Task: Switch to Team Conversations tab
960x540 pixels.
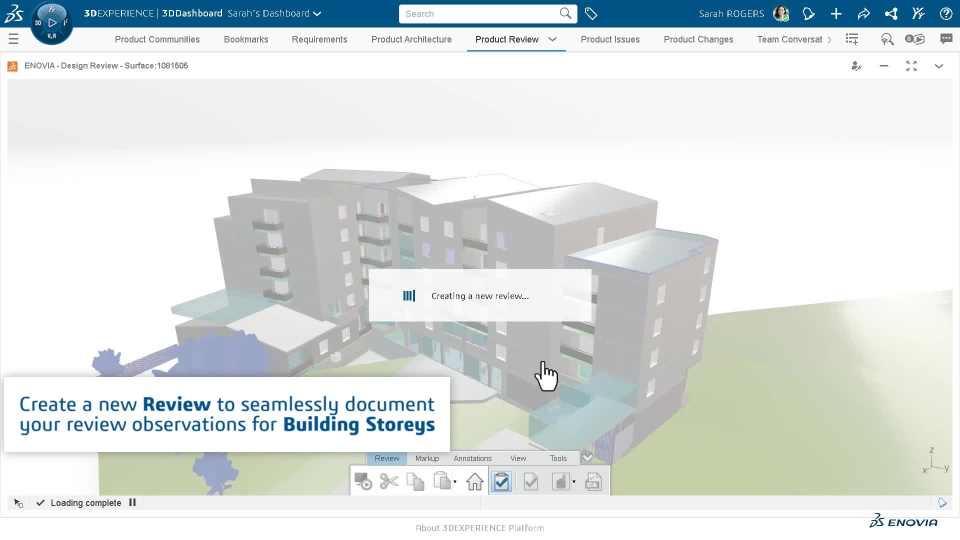Action: pos(789,39)
